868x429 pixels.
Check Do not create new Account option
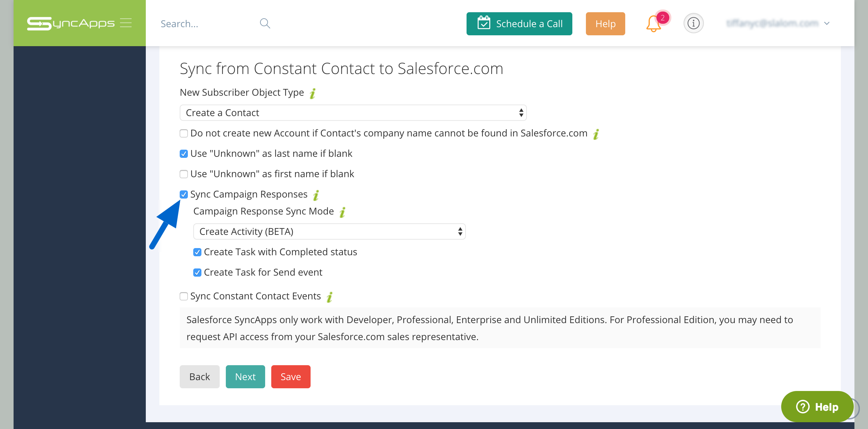(184, 133)
